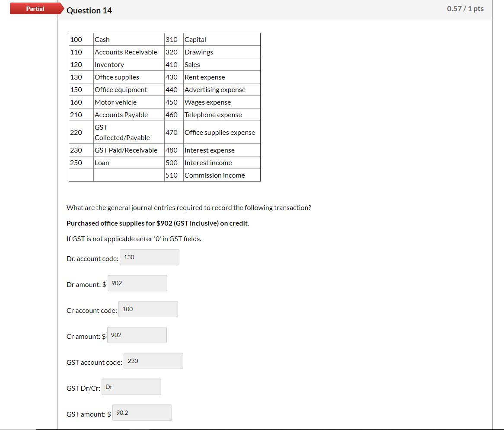Select the 'Motor vehicle' table cell
504x430 pixels.
(x=129, y=102)
